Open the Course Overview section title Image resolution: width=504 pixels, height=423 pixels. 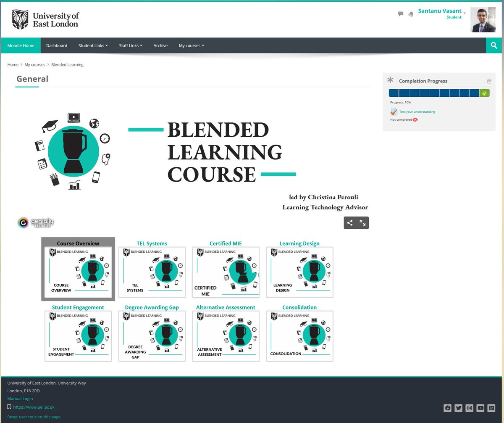78,243
